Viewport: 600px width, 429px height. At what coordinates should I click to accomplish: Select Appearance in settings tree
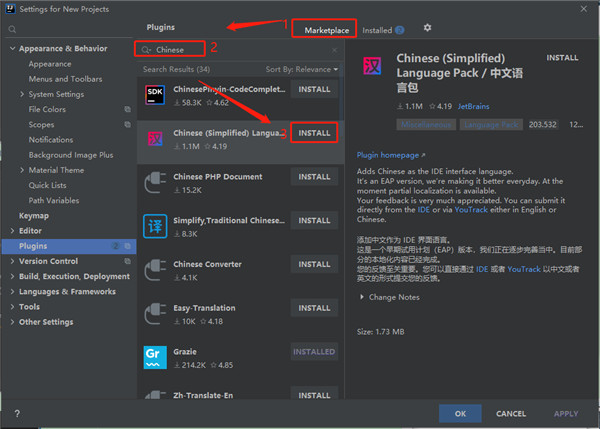click(x=50, y=64)
